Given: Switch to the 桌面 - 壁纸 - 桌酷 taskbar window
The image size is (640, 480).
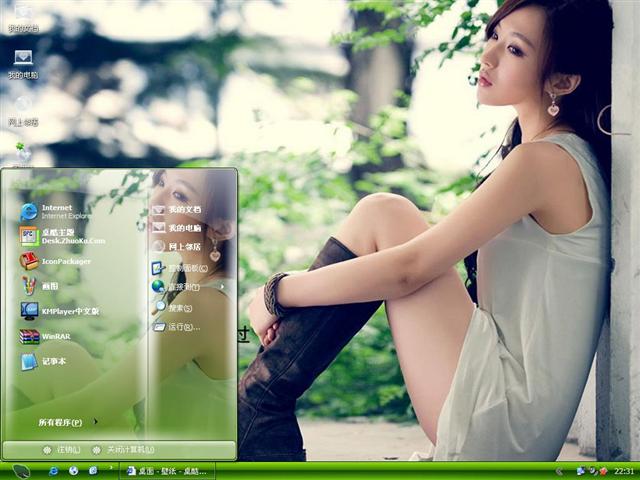Looking at the screenshot, I should 167,471.
